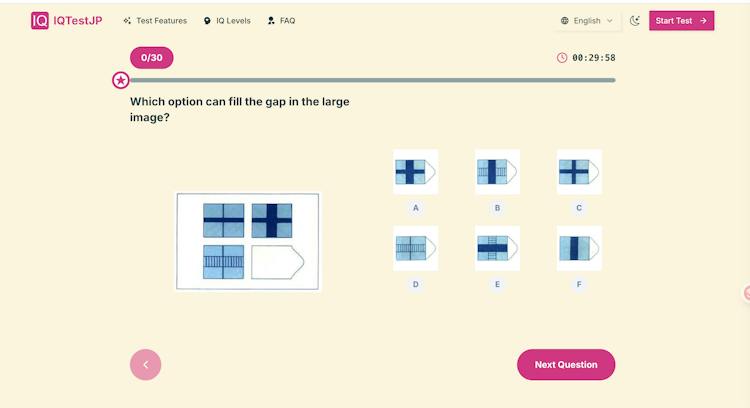Go to the FAQ page

281,21
